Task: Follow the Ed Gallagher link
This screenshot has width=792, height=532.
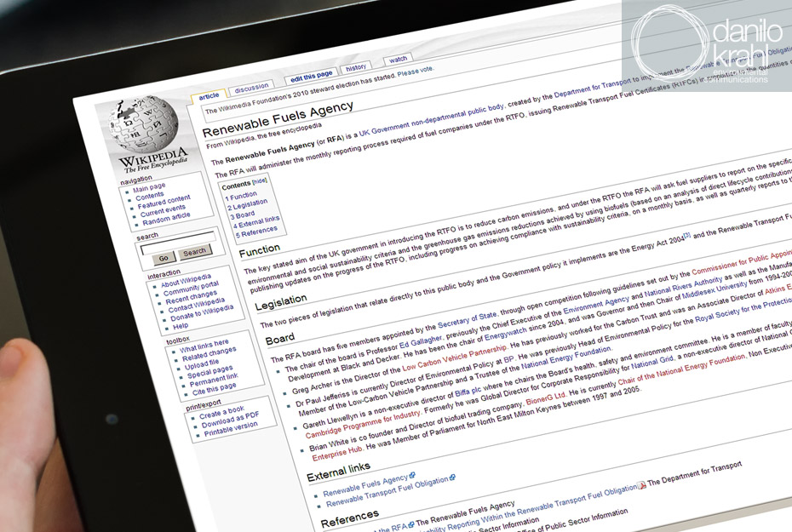Action: 420,342
